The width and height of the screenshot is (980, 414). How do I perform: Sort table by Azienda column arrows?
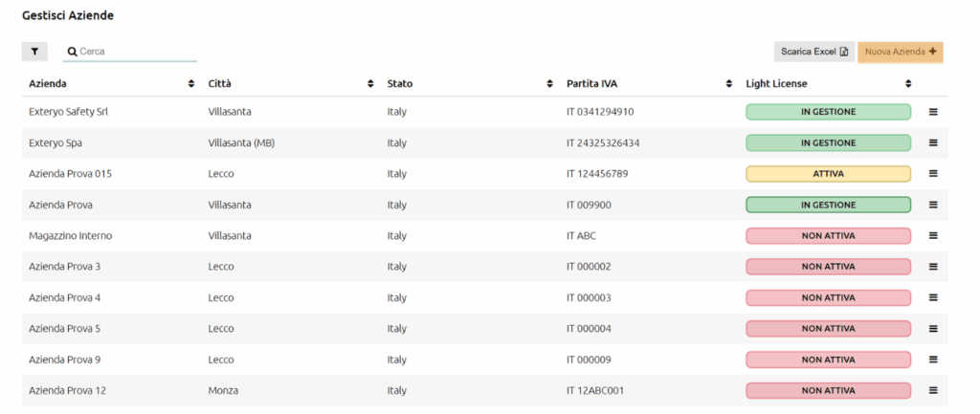point(191,84)
